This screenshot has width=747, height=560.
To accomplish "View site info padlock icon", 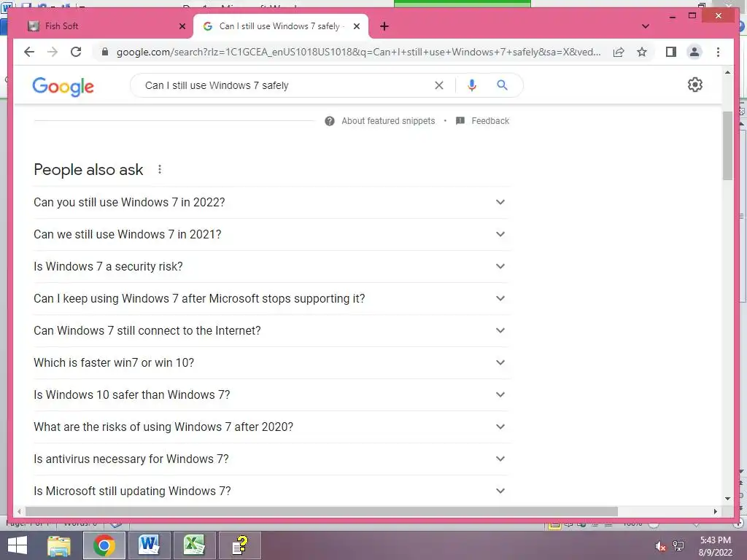I will point(105,52).
